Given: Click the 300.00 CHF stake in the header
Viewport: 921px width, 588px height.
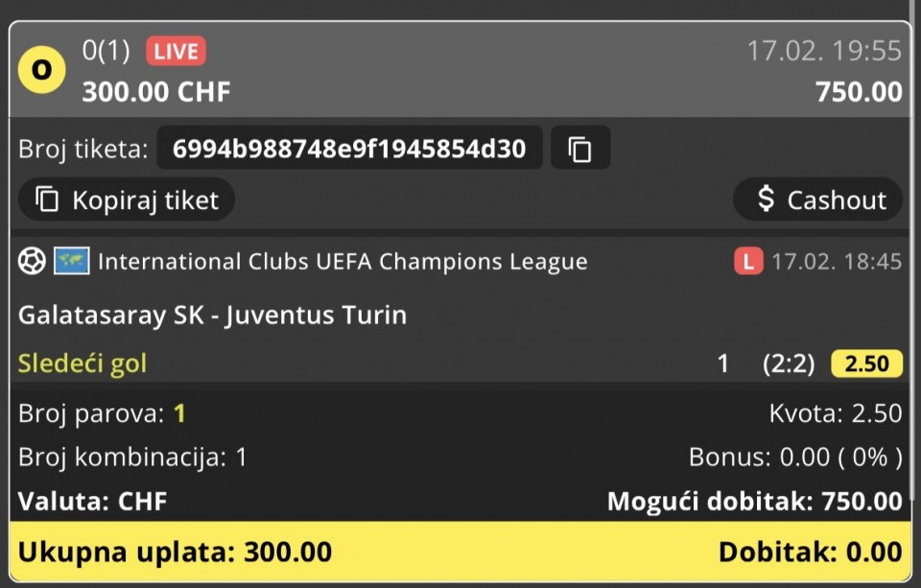Looking at the screenshot, I should [x=156, y=92].
